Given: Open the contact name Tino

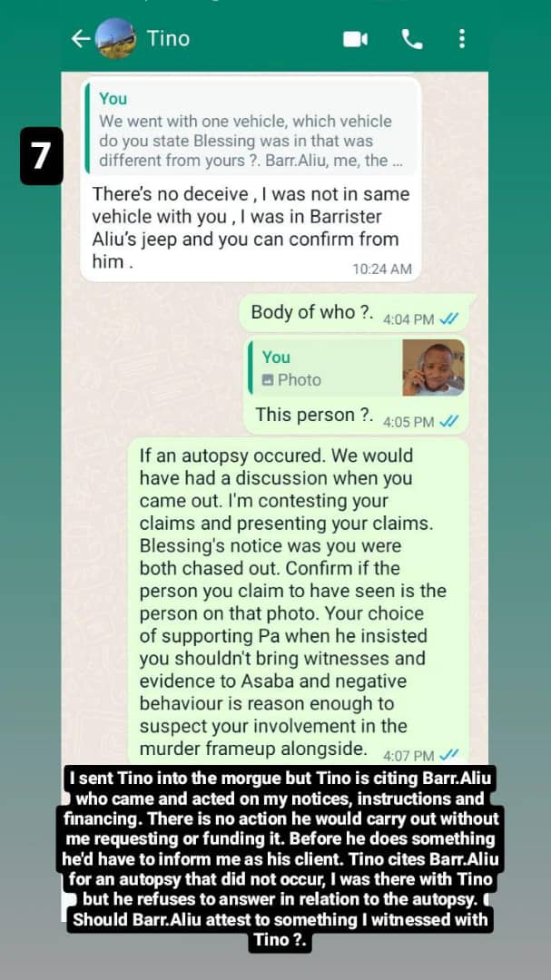Looking at the screenshot, I should click(x=168, y=39).
